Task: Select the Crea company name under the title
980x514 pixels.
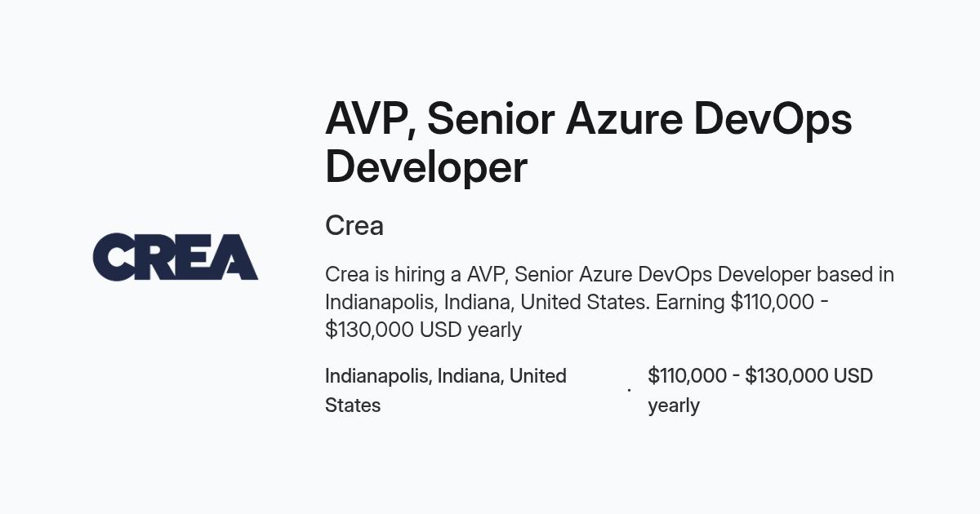Action: click(x=354, y=226)
